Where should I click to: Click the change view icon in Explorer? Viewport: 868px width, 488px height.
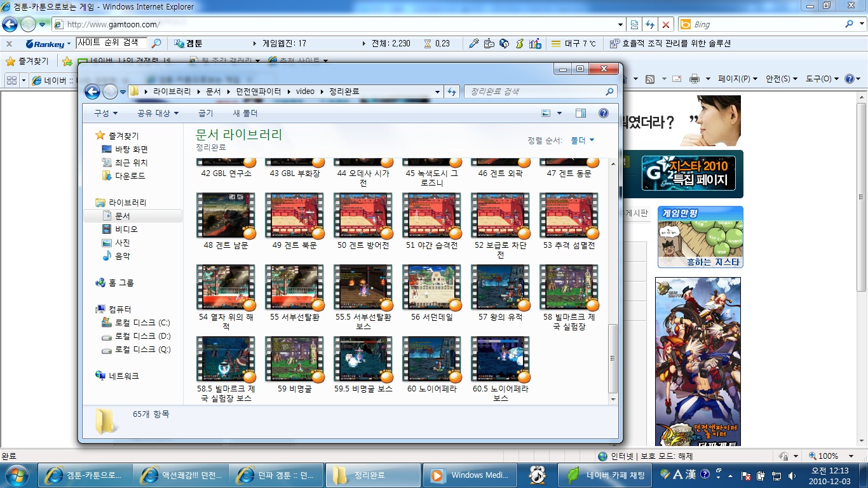pyautogui.click(x=546, y=113)
